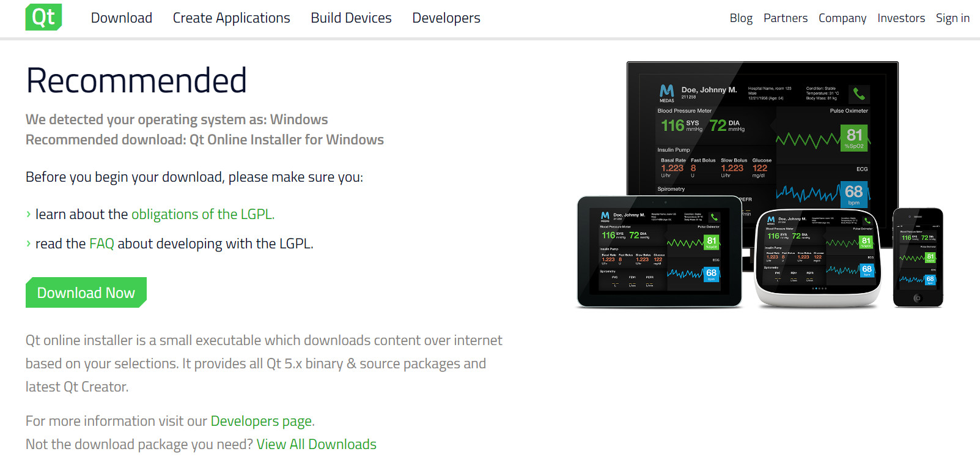This screenshot has width=980, height=457.
Task: Open the Developers page link
Action: point(261,421)
